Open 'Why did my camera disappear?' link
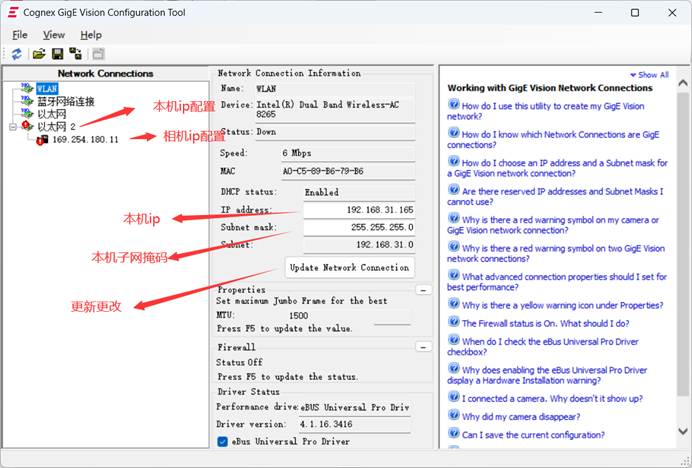This screenshot has width=692, height=468. click(521, 417)
